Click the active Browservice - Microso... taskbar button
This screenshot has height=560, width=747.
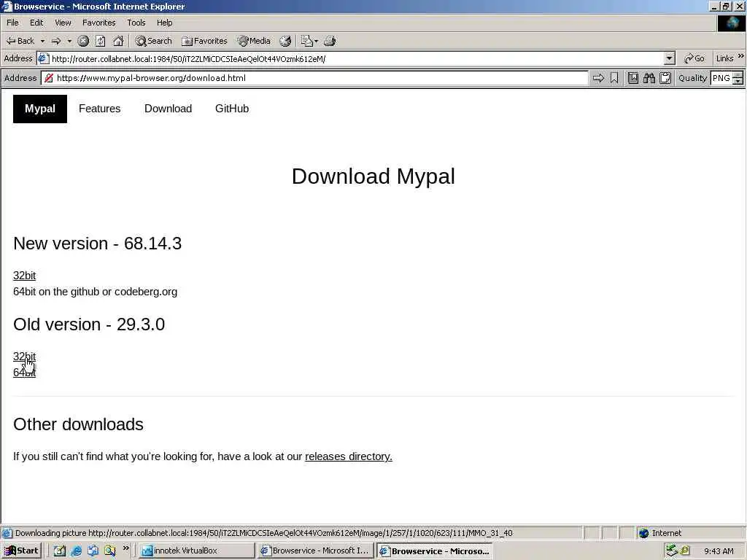[x=434, y=551]
